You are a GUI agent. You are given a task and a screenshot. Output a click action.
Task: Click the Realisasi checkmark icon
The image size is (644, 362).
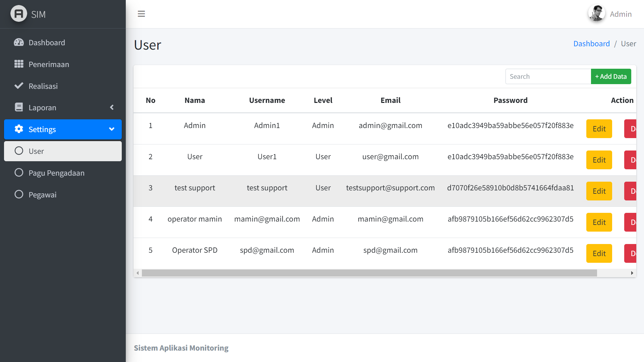[x=19, y=86]
